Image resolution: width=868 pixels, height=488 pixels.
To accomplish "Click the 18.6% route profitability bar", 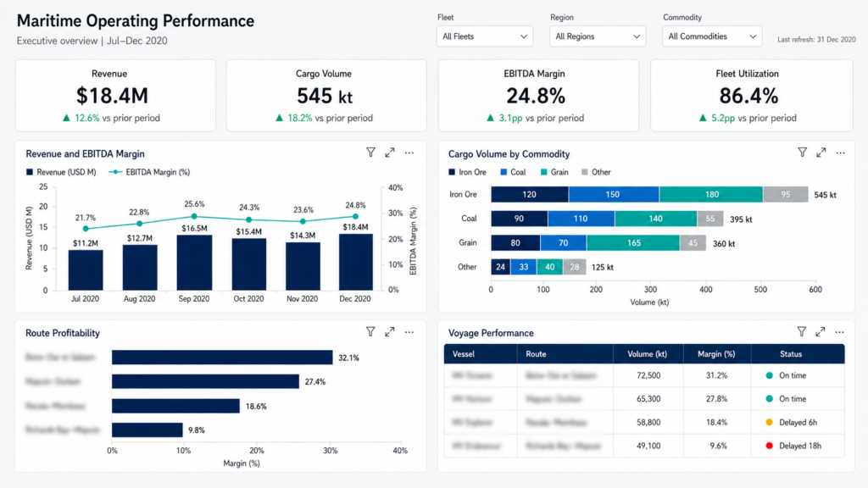I will pyautogui.click(x=175, y=406).
